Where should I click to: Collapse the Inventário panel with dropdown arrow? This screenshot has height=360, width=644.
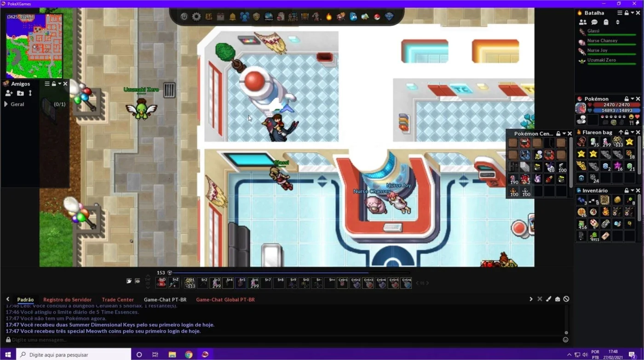632,190
